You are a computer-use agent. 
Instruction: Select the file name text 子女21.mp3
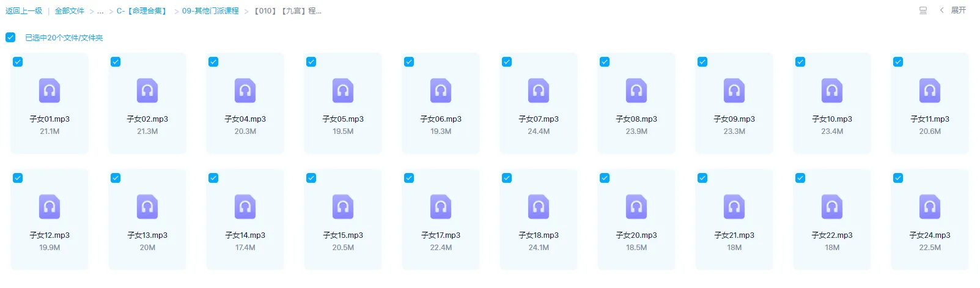(x=734, y=235)
